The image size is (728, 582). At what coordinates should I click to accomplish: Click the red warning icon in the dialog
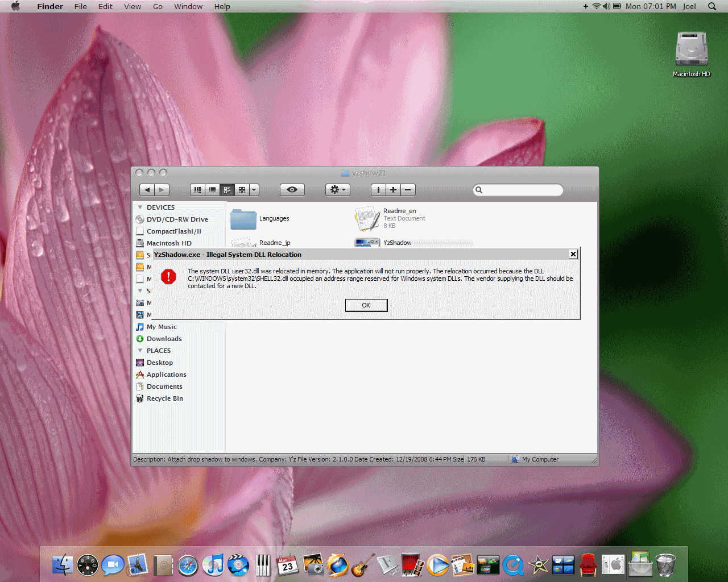click(x=168, y=277)
